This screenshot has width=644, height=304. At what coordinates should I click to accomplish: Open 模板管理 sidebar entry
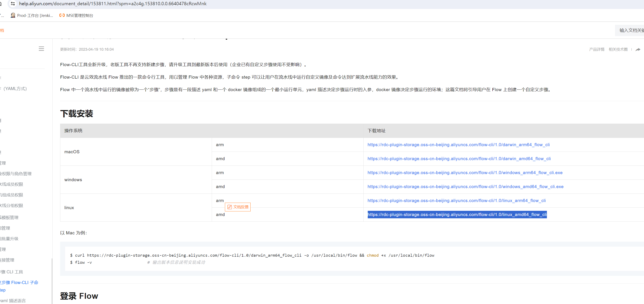click(9, 218)
